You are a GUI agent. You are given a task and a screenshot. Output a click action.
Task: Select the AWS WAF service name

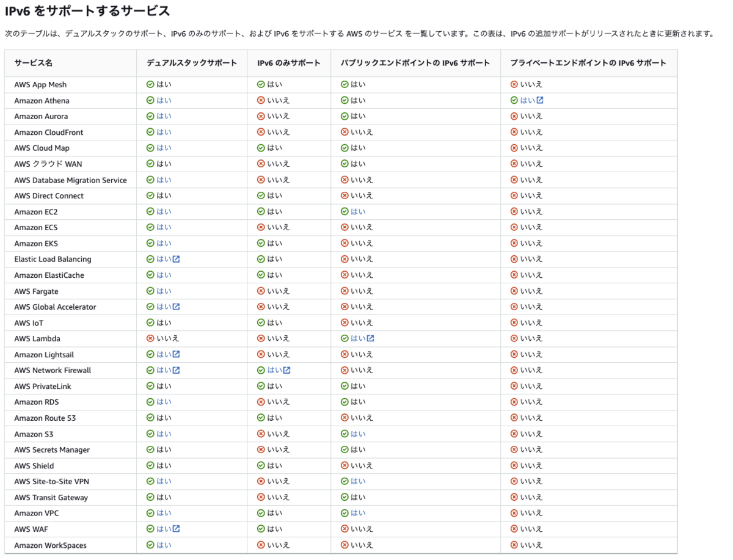(x=32, y=529)
